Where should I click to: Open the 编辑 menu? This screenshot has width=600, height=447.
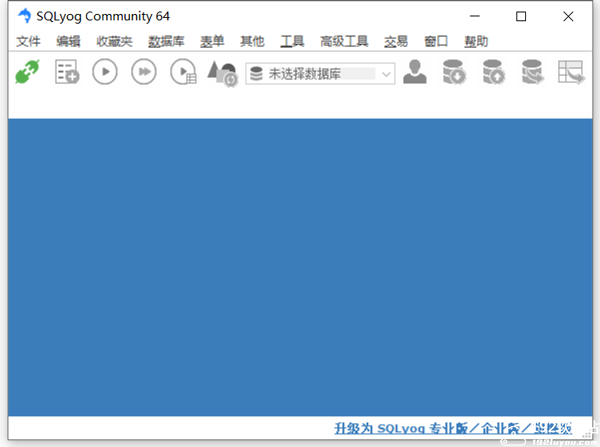68,41
